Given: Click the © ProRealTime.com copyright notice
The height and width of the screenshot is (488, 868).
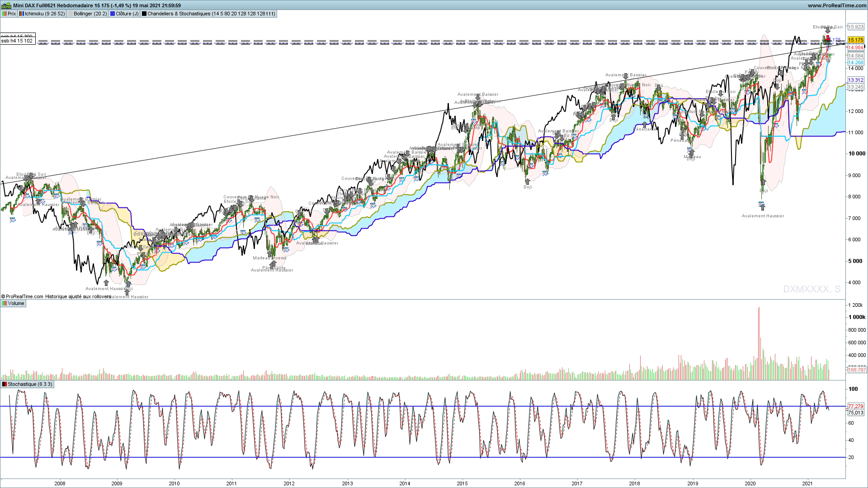Looking at the screenshot, I should [22, 296].
